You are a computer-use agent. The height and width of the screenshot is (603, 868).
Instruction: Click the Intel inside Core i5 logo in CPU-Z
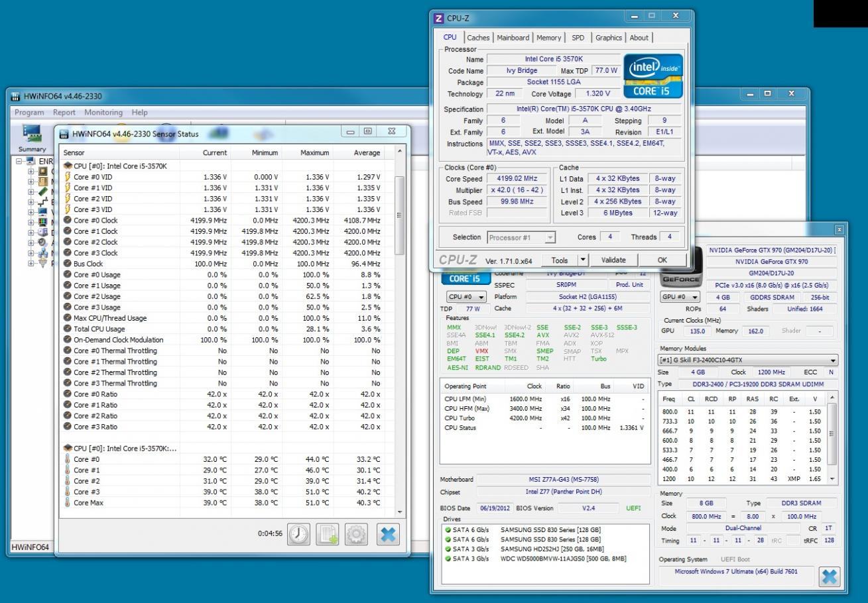pyautogui.click(x=653, y=76)
